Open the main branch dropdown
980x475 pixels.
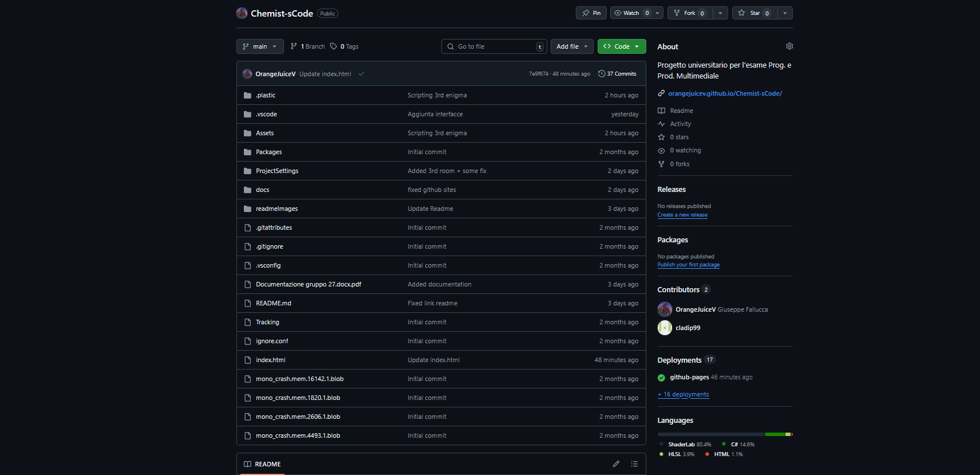click(x=260, y=46)
